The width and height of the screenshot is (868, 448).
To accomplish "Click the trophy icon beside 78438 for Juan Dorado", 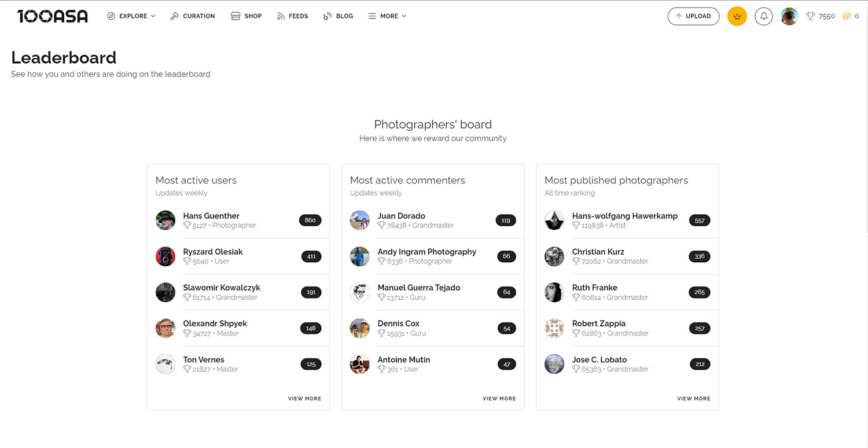I will pos(381,225).
